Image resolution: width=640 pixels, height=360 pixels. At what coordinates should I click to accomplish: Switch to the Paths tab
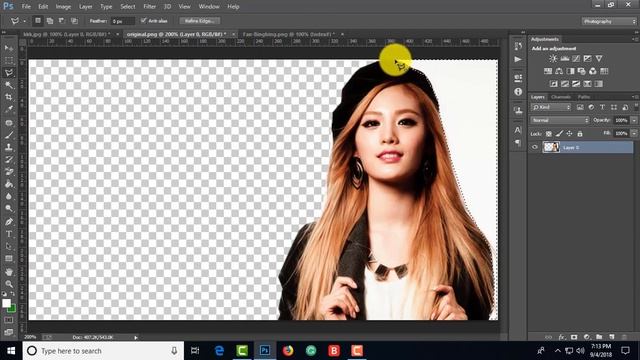click(584, 97)
